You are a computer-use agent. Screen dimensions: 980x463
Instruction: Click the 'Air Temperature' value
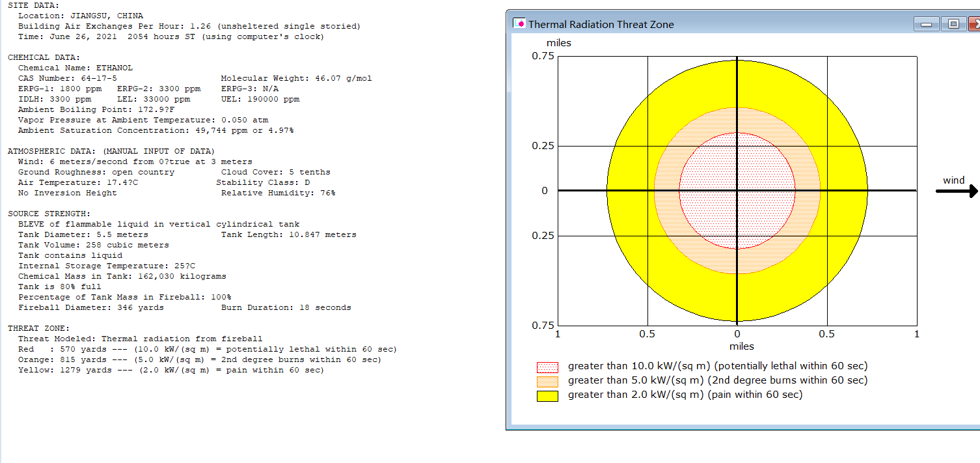pyautogui.click(x=78, y=182)
